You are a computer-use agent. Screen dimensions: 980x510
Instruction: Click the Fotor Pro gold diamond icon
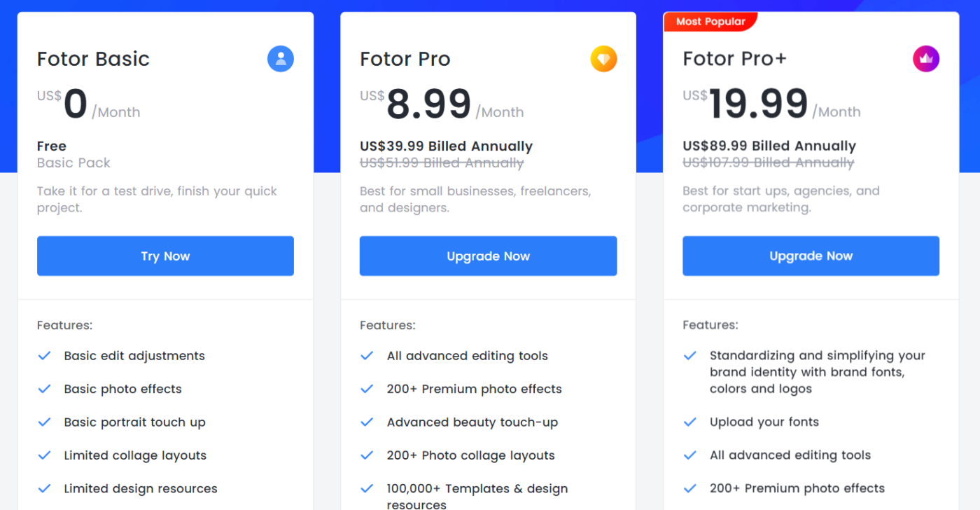[x=603, y=59]
